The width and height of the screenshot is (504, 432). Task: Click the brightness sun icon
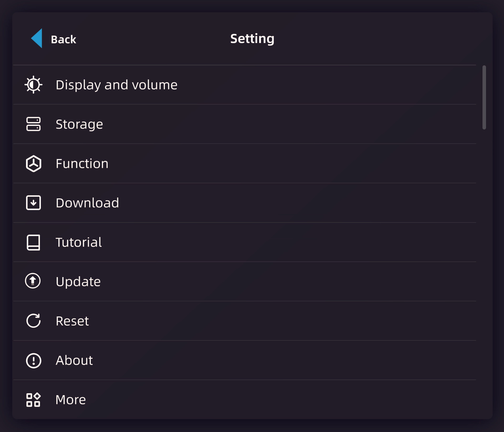click(x=33, y=85)
